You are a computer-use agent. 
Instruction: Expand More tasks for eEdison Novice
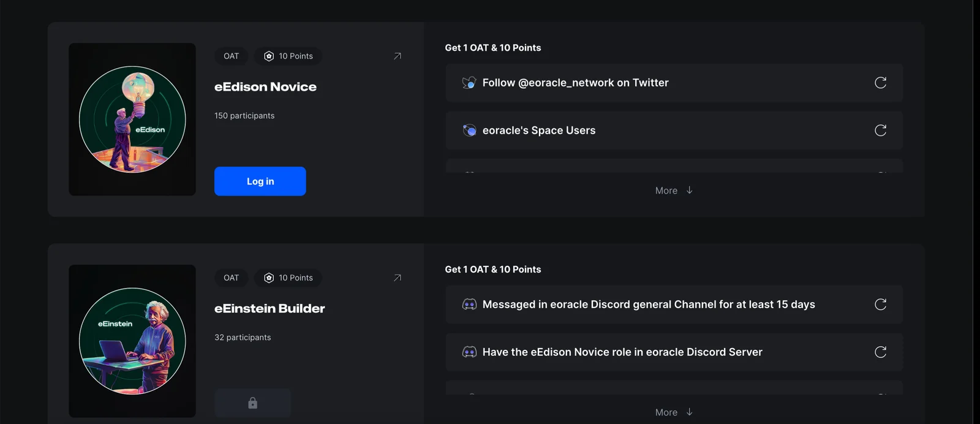point(674,191)
